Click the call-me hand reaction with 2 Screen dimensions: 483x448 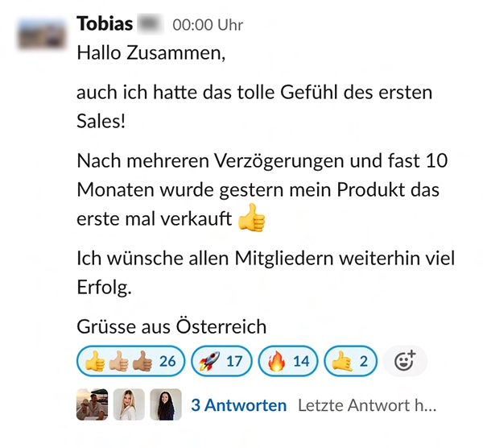point(350,361)
